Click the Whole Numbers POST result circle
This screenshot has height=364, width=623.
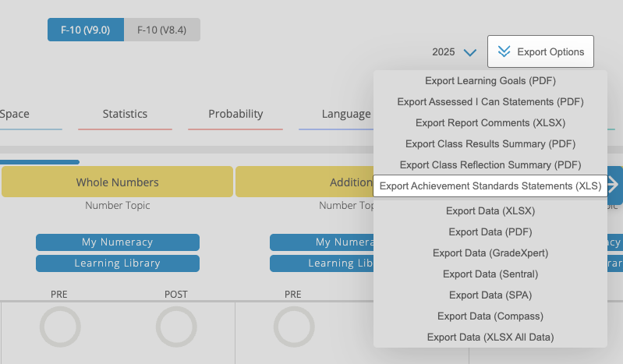coord(176,327)
